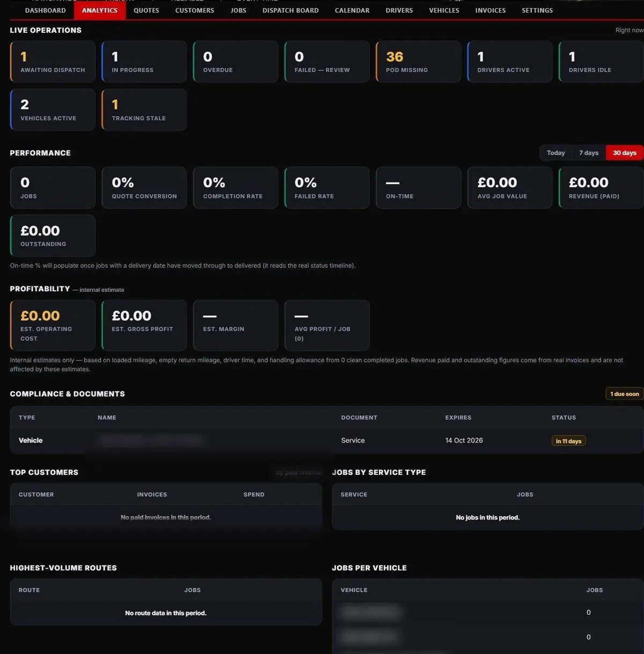Click the Revenue (Paid) card
This screenshot has height=654, width=644.
[x=601, y=188]
